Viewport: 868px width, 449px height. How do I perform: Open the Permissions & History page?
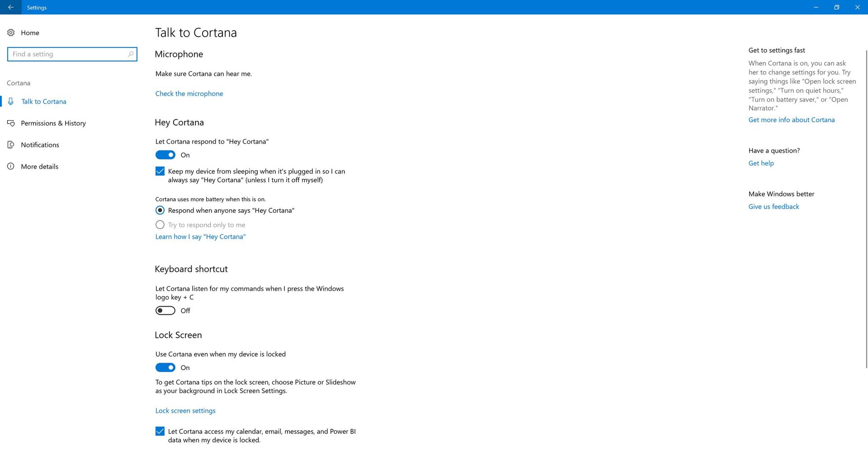53,123
